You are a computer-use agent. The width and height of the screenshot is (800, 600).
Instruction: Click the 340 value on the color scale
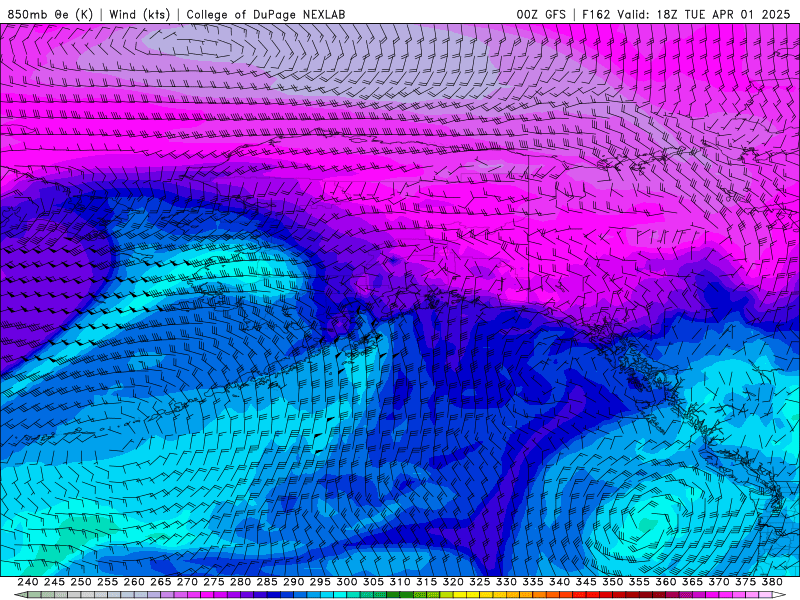(x=559, y=582)
